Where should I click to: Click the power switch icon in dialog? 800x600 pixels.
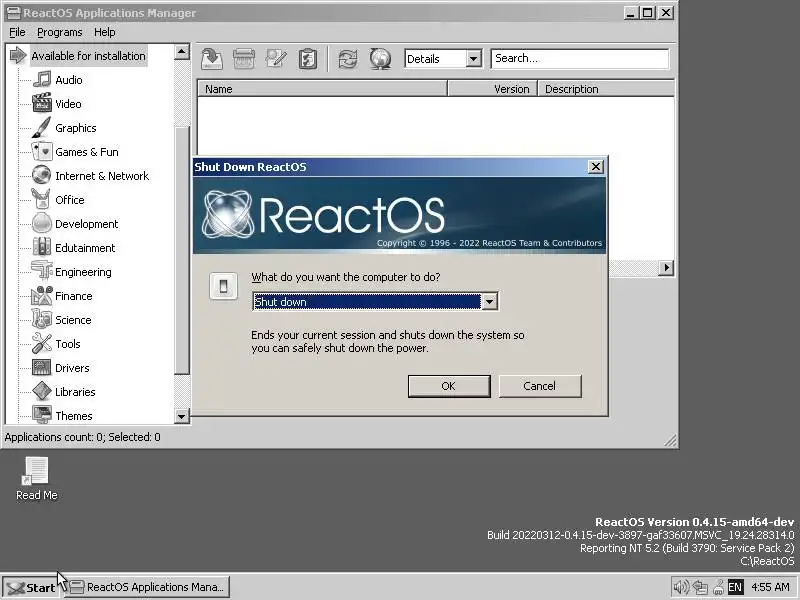pyautogui.click(x=223, y=286)
